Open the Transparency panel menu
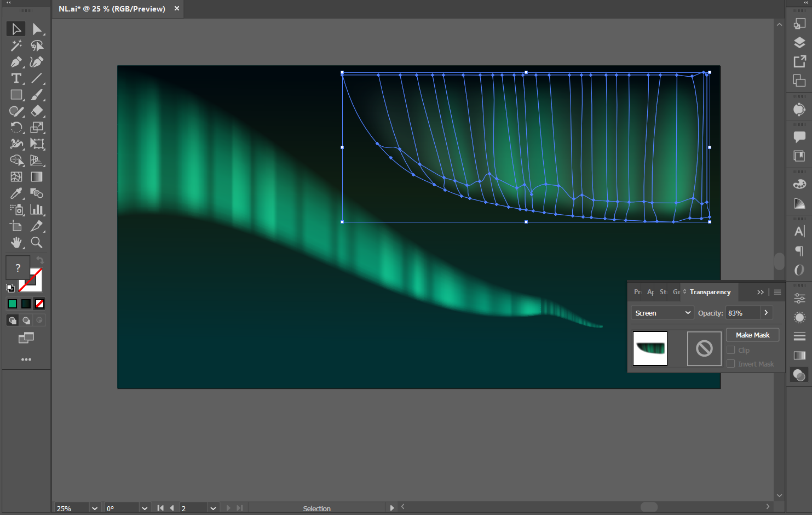Viewport: 812px width, 515px height. (778, 292)
